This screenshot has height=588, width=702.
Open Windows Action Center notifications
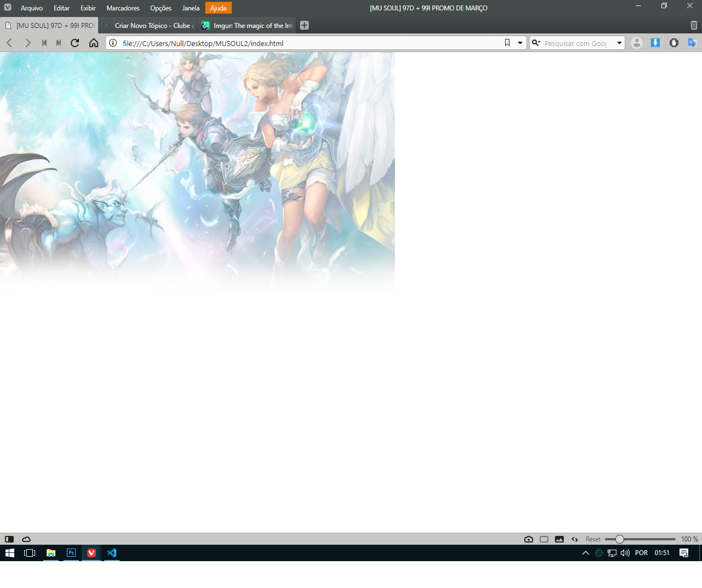684,553
